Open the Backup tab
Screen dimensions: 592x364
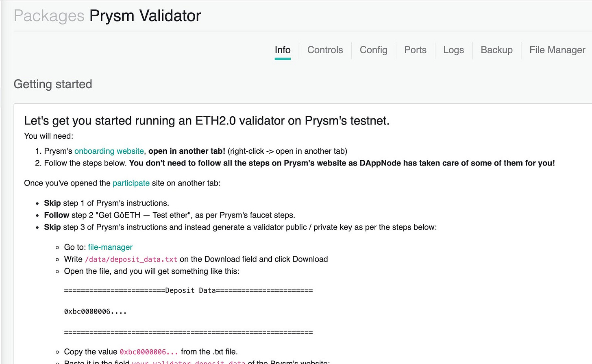496,50
